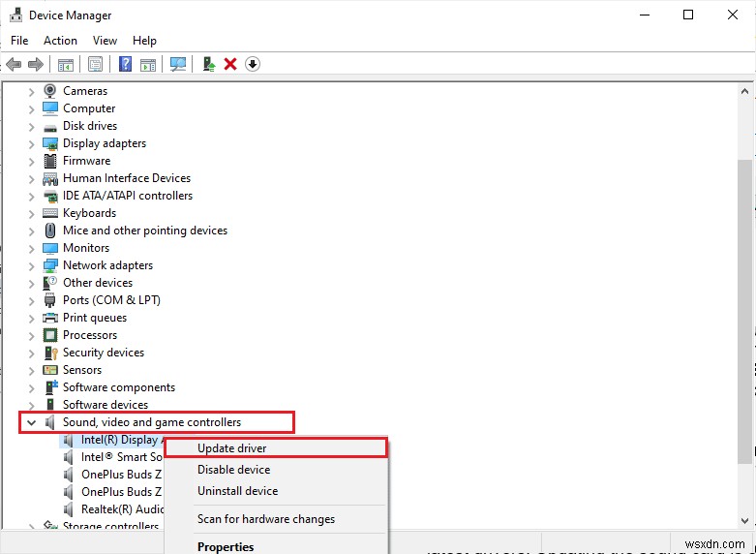Screen dimensions: 756x554
Task: Choose Update driver from context menu
Action: (x=276, y=448)
